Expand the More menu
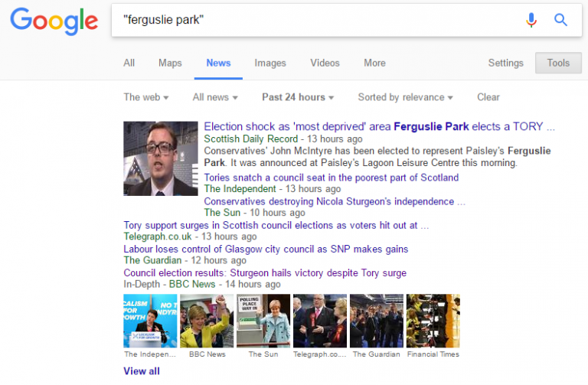 (374, 63)
